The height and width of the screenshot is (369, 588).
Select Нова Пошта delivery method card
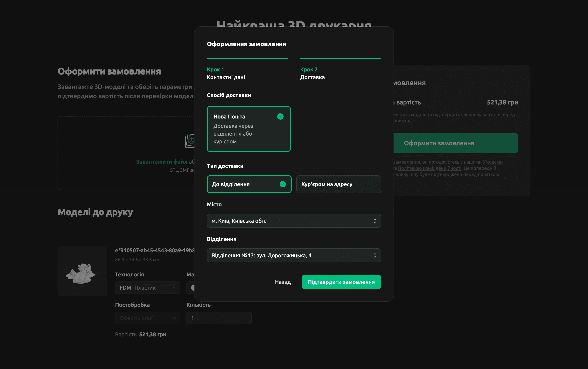pyautogui.click(x=248, y=129)
